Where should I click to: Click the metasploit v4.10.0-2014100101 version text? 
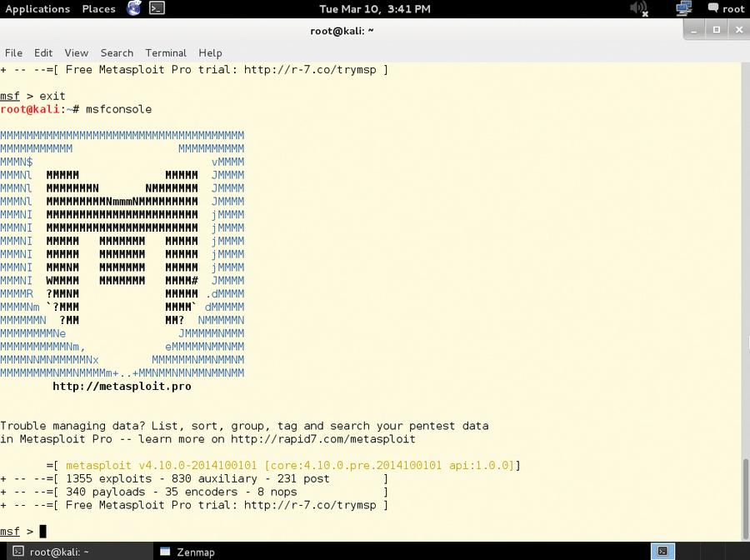pos(161,465)
